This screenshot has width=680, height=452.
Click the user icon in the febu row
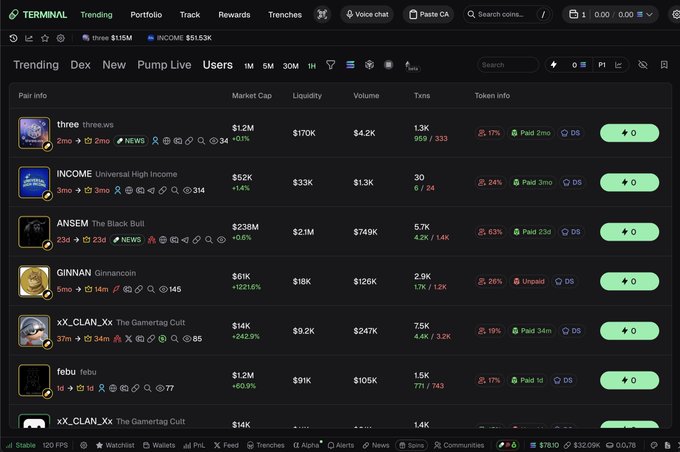click(101, 388)
